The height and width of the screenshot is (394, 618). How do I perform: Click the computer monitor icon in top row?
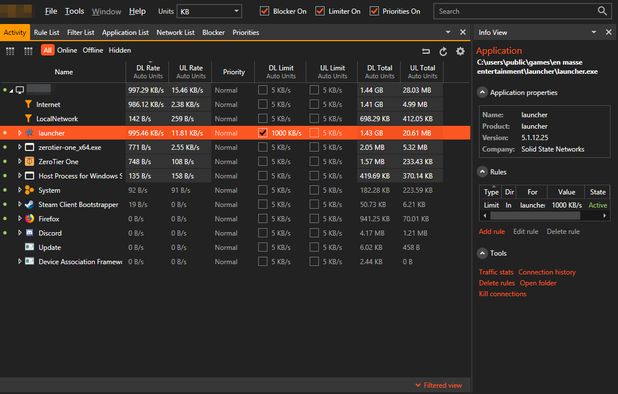coord(20,90)
